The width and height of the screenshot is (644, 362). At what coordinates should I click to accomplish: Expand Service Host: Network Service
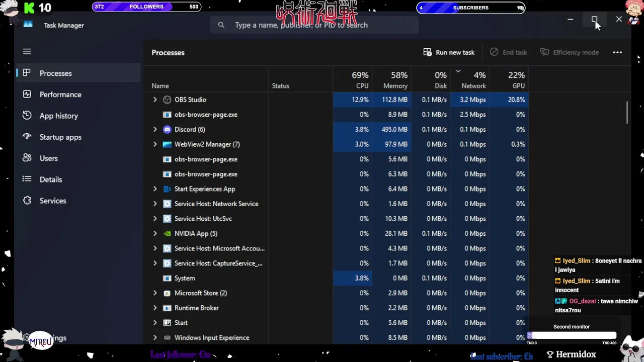[x=155, y=204]
